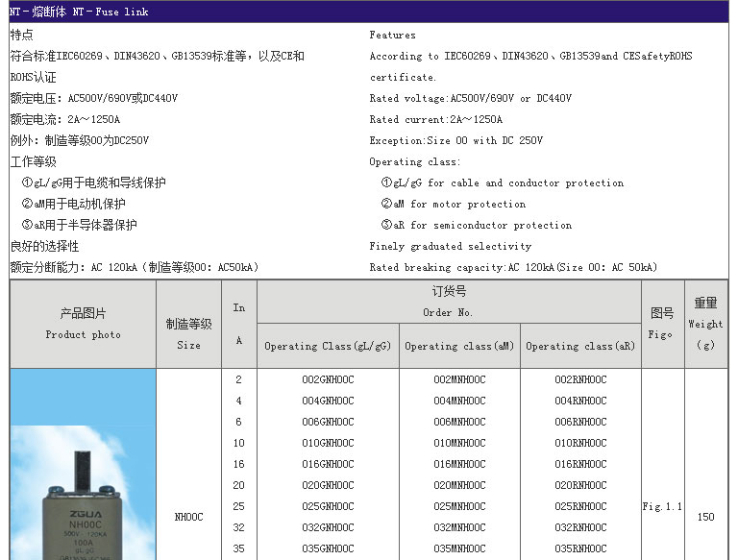
Task: Click the 'Fig' column header
Action: click(x=662, y=324)
